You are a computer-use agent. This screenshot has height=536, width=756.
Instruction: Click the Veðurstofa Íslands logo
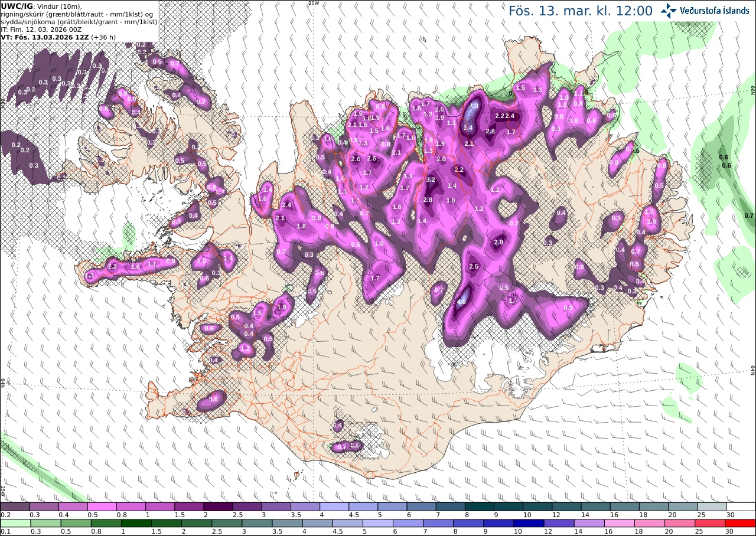(x=705, y=10)
